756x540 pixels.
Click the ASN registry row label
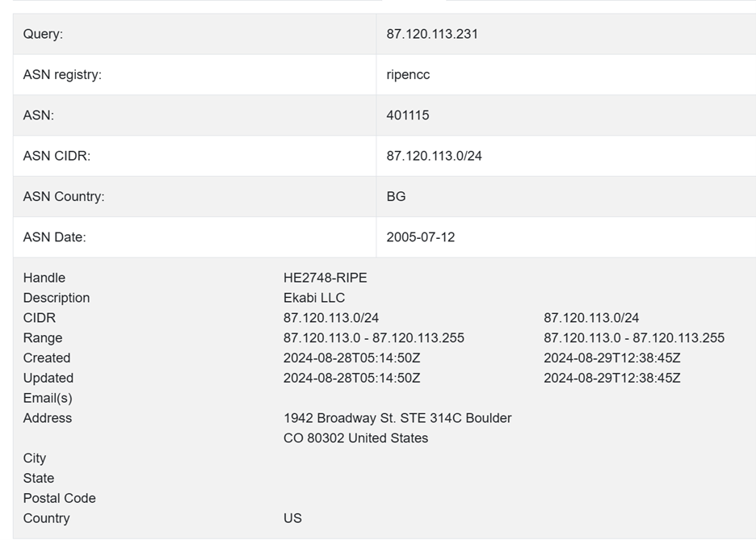[62, 75]
